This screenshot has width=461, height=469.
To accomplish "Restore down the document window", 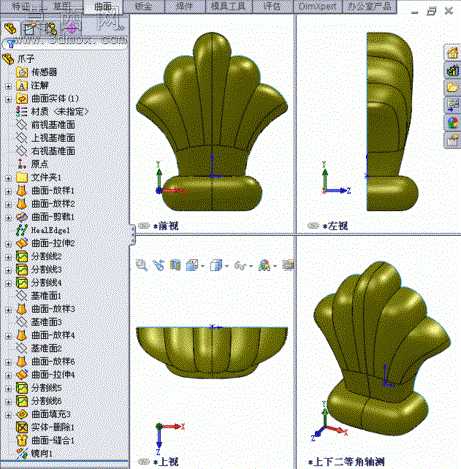I will [x=431, y=12].
